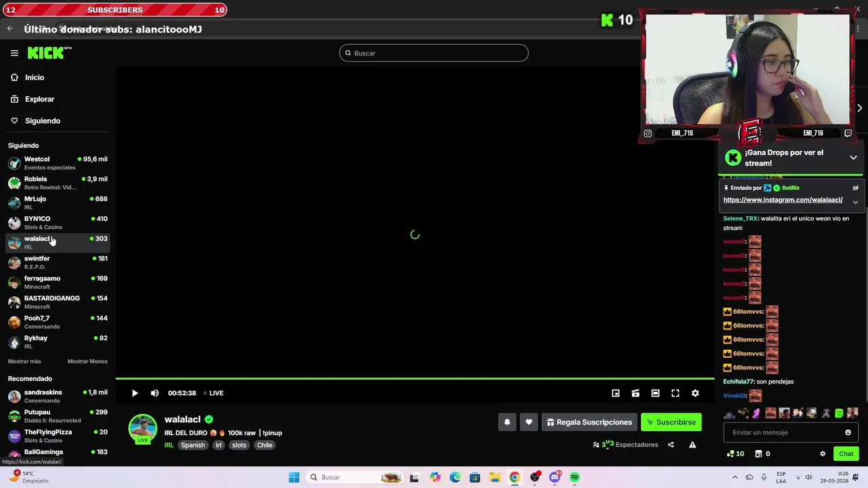The image size is (868, 488).
Task: Open the clip creation icon
Action: [x=635, y=393]
